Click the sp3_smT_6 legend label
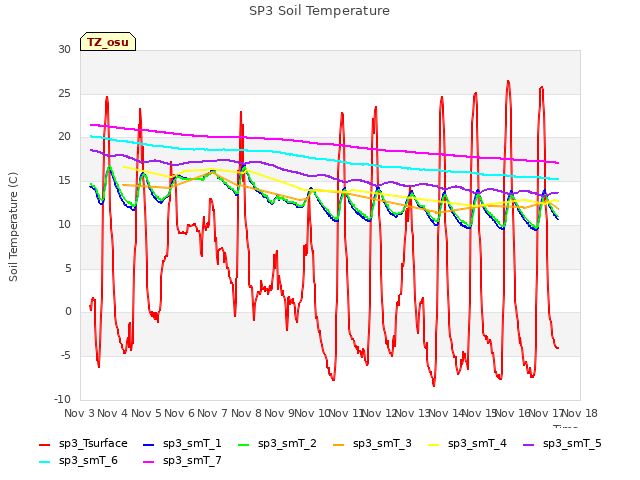The width and height of the screenshot is (640, 480). [88, 460]
